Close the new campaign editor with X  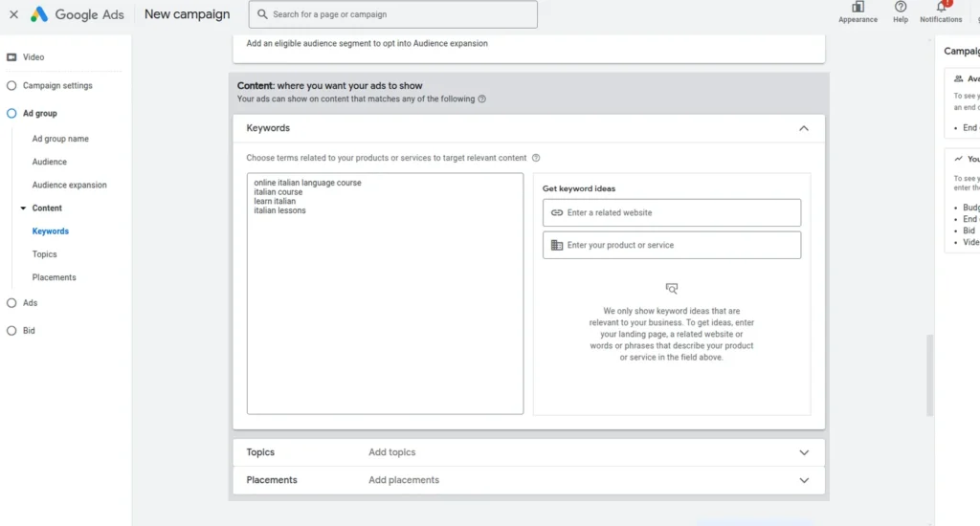[13, 14]
